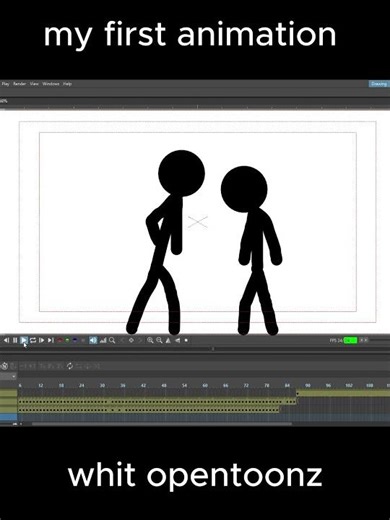This screenshot has width=390, height=520.
Task: Toggle the red channel button
Action: point(60,340)
